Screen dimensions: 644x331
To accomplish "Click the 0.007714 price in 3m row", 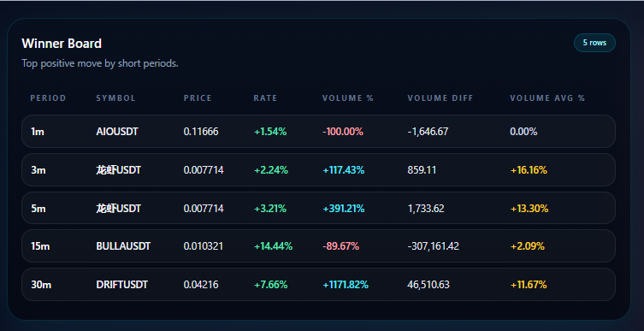I will [204, 170].
